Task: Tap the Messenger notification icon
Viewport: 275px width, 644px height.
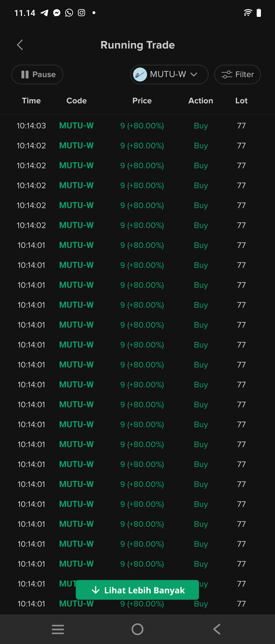Action: pyautogui.click(x=57, y=13)
